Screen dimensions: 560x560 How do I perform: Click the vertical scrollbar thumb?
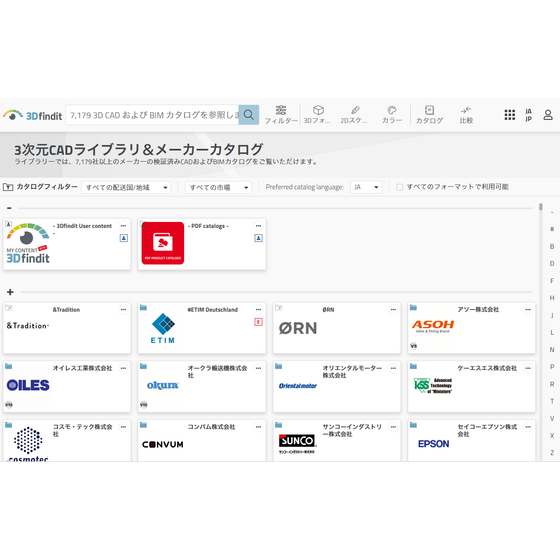tap(541, 207)
